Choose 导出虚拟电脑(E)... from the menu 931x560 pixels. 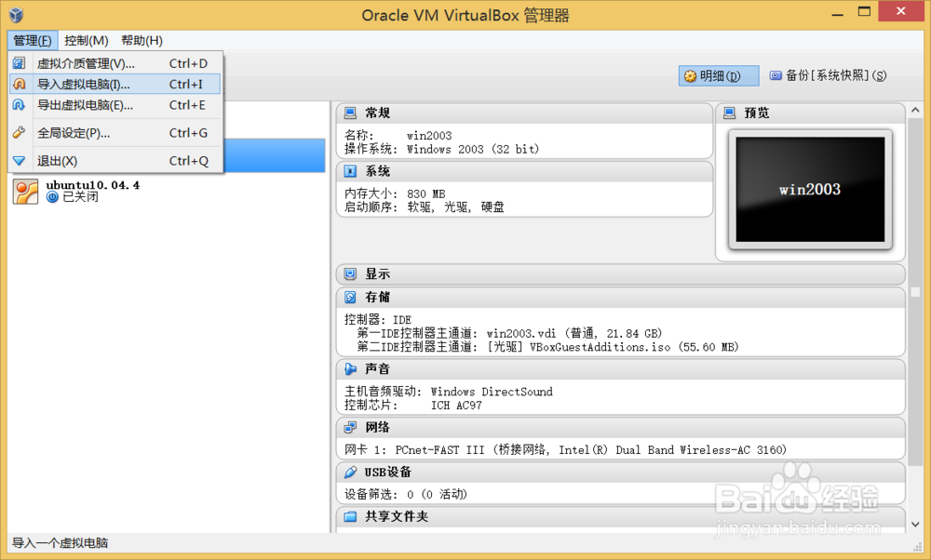tap(115, 105)
